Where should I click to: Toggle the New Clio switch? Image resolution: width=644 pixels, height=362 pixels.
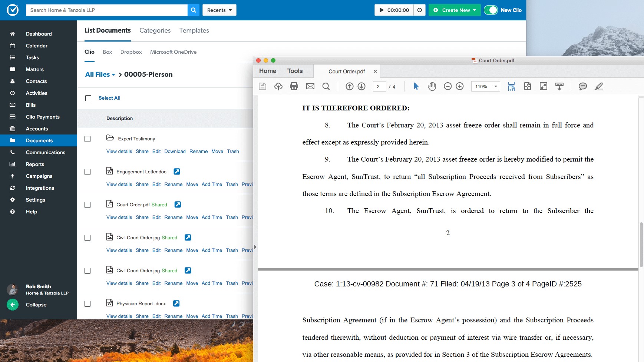pyautogui.click(x=491, y=10)
